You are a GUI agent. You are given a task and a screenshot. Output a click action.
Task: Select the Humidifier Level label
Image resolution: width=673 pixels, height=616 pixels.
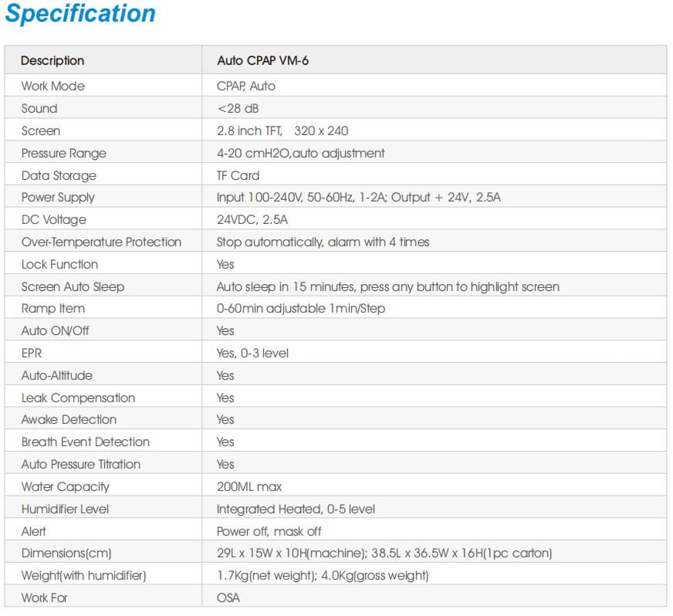pyautogui.click(x=65, y=509)
